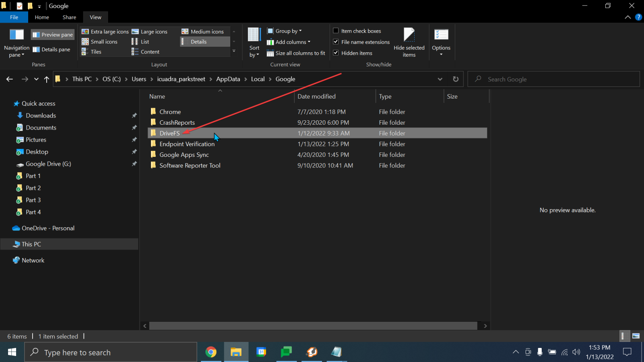Uncheck Hidden items checkbox
The height and width of the screenshot is (362, 644).
pos(336,53)
